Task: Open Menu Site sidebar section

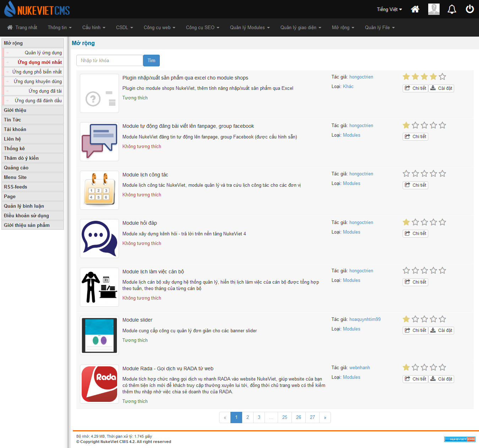Action: click(x=33, y=177)
